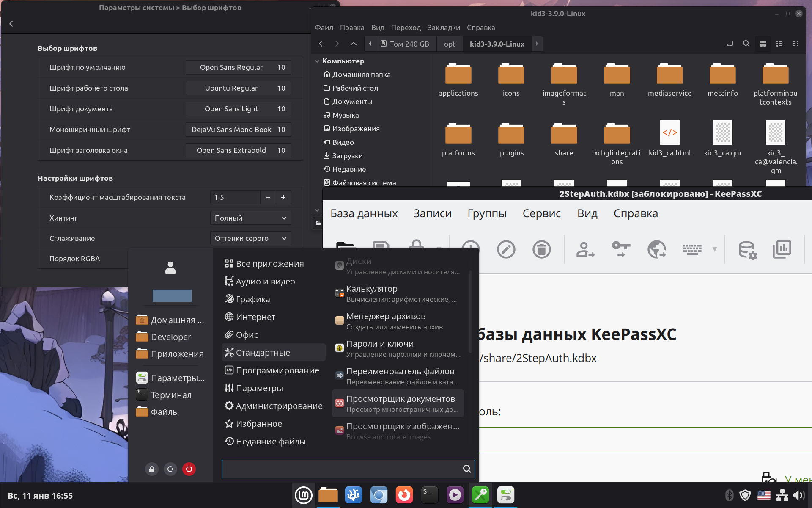Open the Группы menu in KeePassXC
The image size is (812, 508).
coord(487,213)
